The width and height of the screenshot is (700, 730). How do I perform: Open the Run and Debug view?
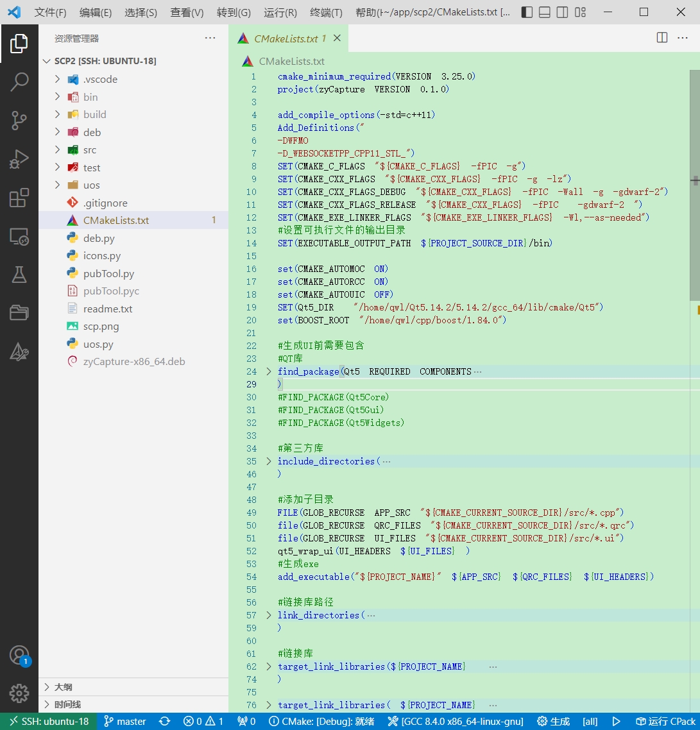click(19, 159)
